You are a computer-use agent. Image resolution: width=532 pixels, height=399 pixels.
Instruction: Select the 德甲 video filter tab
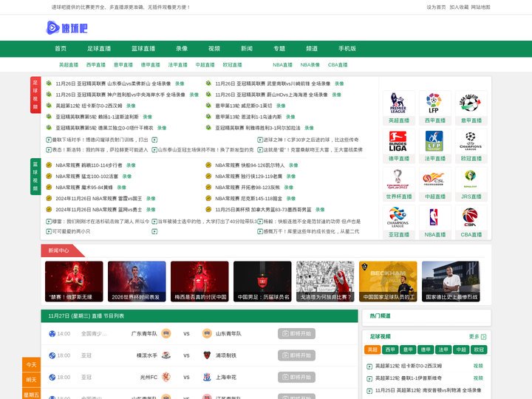coord(426,349)
